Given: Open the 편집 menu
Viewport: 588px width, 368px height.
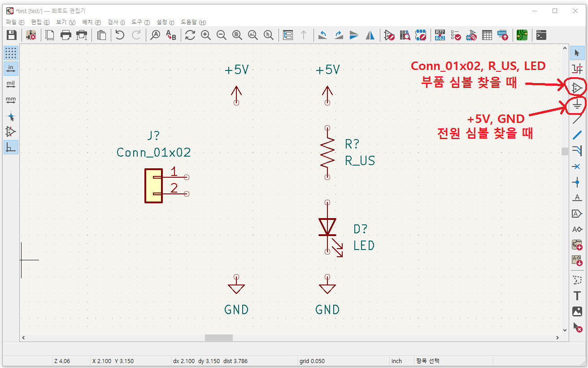Looking at the screenshot, I should (x=40, y=22).
